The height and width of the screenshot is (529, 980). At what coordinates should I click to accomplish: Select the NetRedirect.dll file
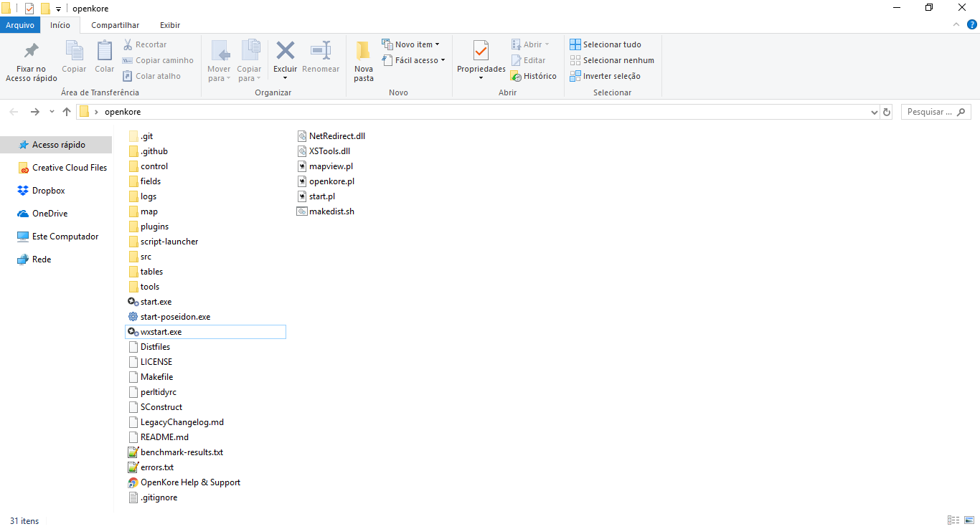point(332,136)
